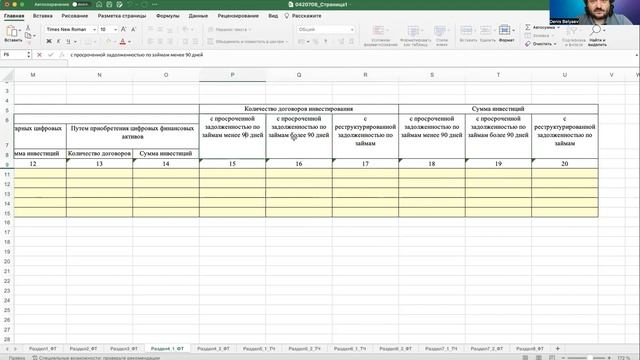Open the Данные ribbon tab
Screen dimensions: 640x360
[x=198, y=16]
